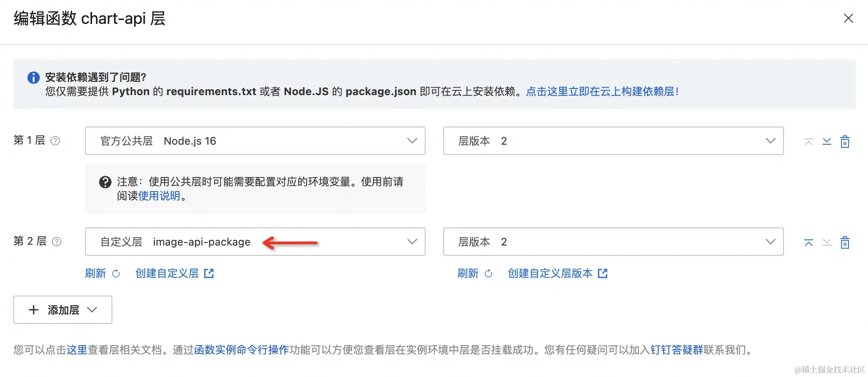Open 函数实例命令行操作 link

(x=242, y=350)
